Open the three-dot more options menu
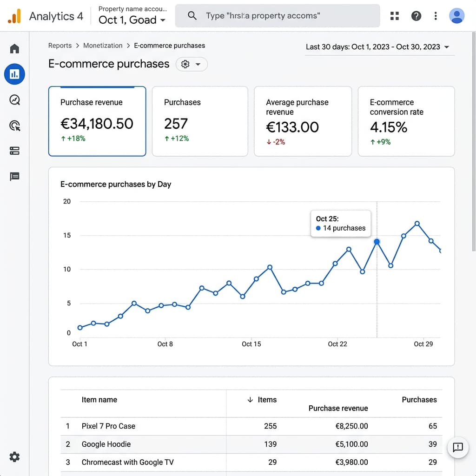 436,16
